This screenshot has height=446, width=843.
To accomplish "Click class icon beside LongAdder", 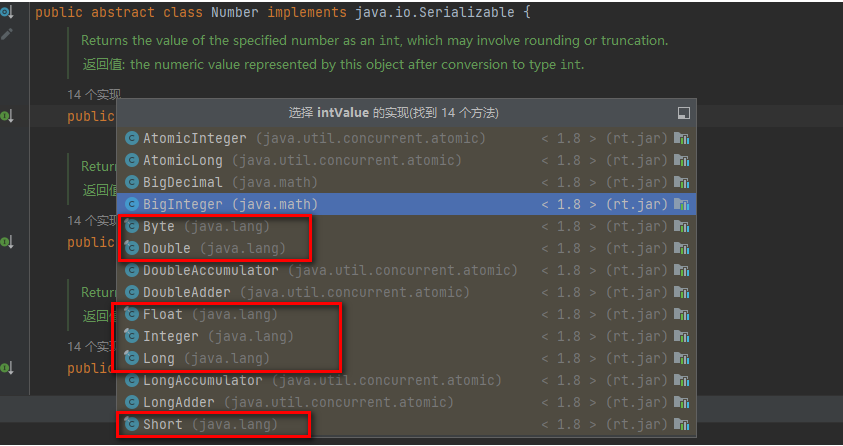I will pyautogui.click(x=132, y=402).
